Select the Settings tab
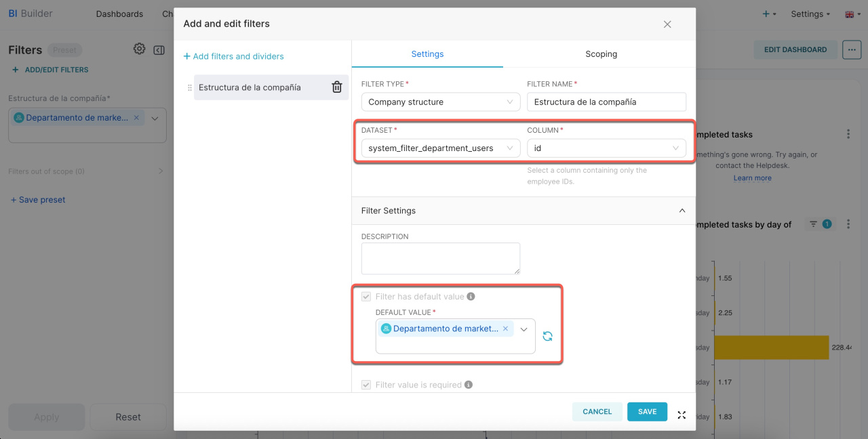868x439 pixels. coord(427,54)
